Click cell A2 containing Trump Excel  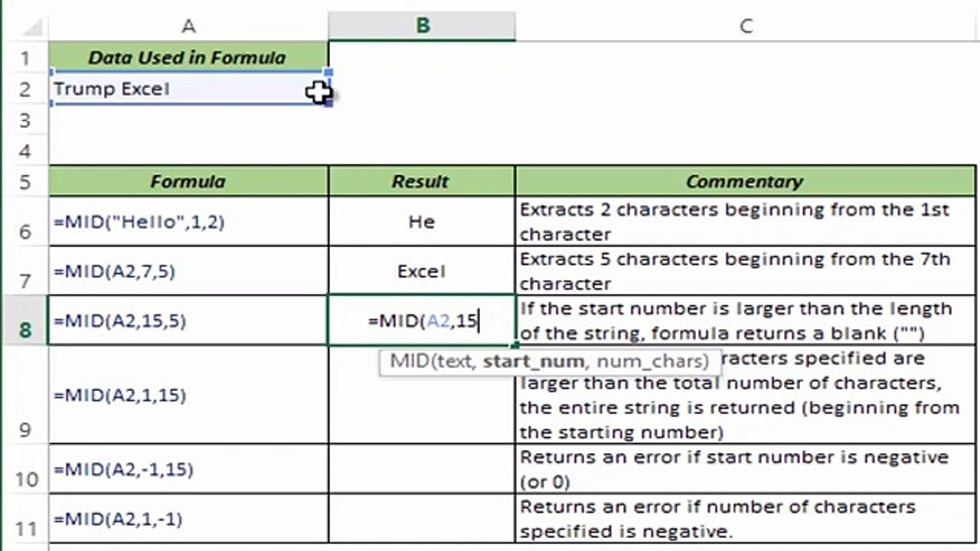[x=189, y=89]
